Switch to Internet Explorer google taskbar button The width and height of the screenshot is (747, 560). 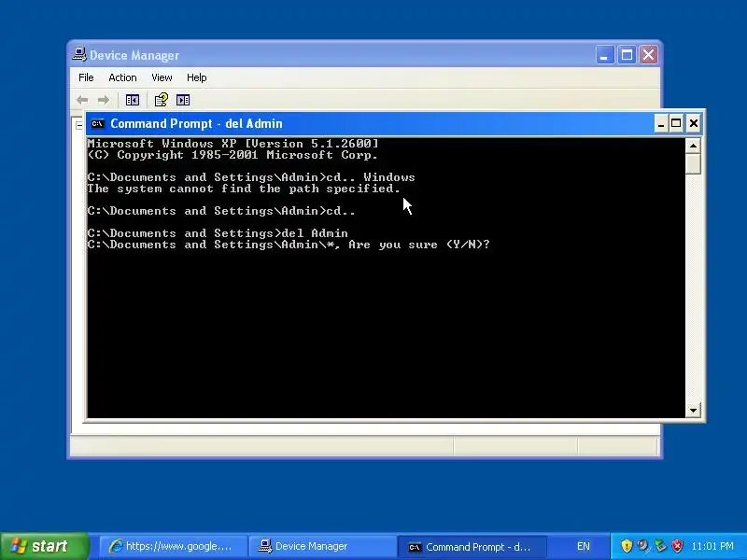click(174, 546)
